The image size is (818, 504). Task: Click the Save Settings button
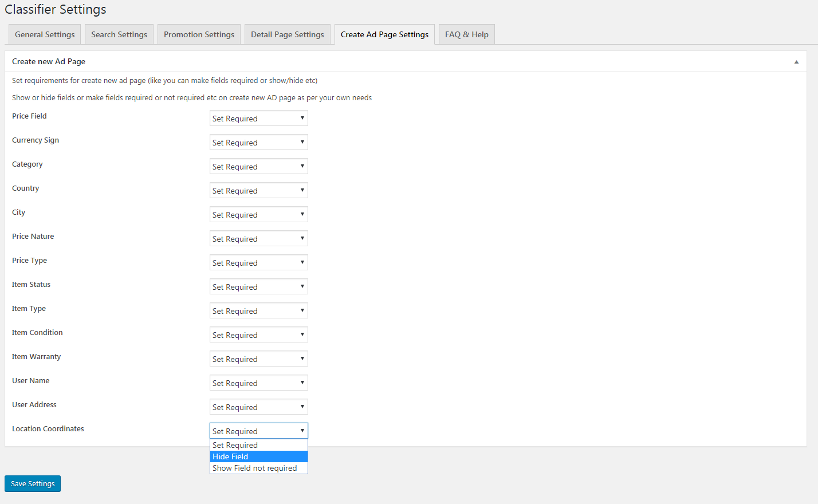(33, 483)
